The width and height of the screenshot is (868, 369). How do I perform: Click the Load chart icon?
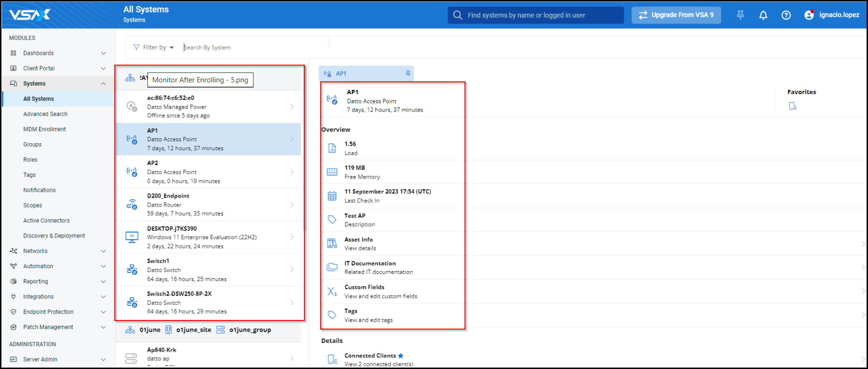tap(332, 148)
